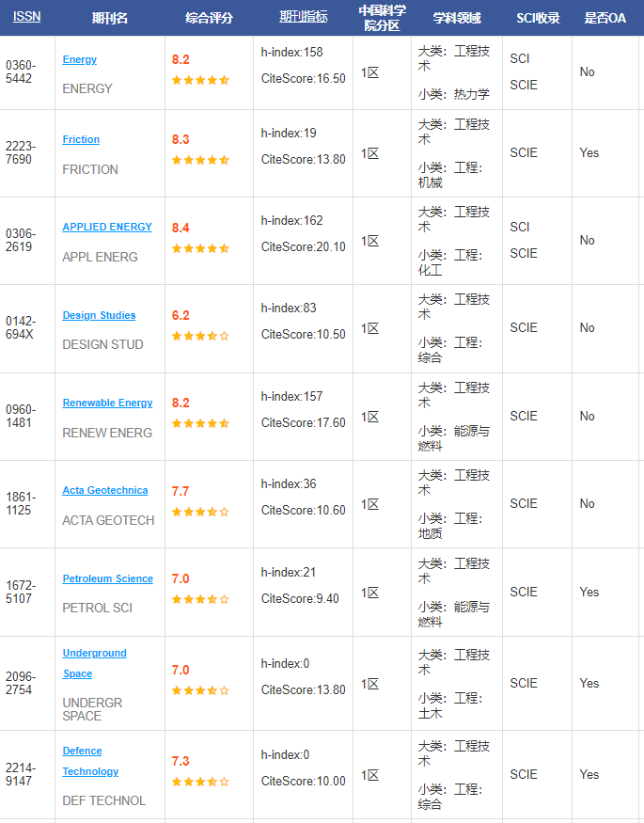Open the Design Studies journal link

point(99,315)
